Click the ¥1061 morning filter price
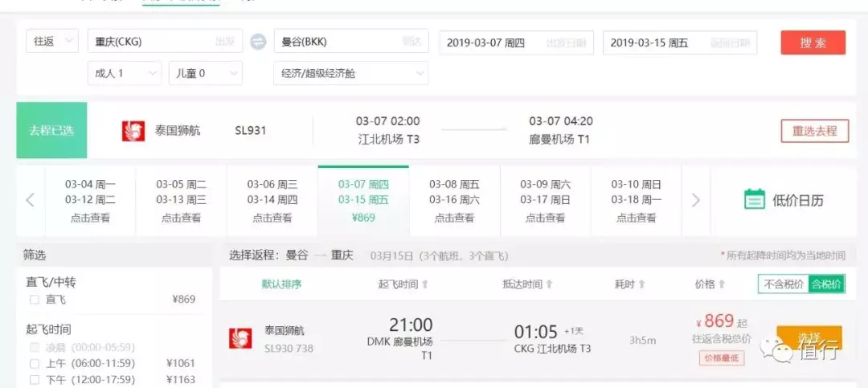The image size is (868, 388). pyautogui.click(x=181, y=364)
